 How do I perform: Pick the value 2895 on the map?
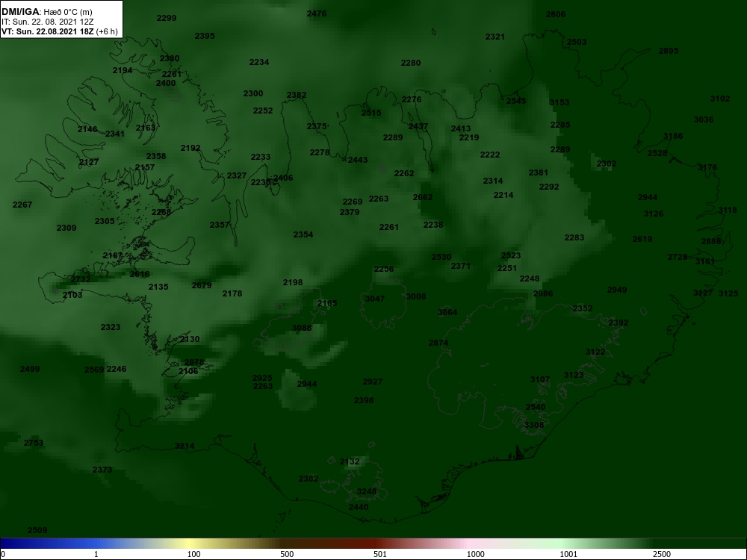point(669,51)
